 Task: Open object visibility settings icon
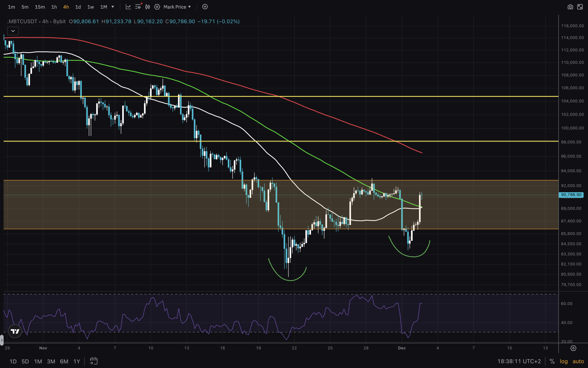[x=138, y=7]
